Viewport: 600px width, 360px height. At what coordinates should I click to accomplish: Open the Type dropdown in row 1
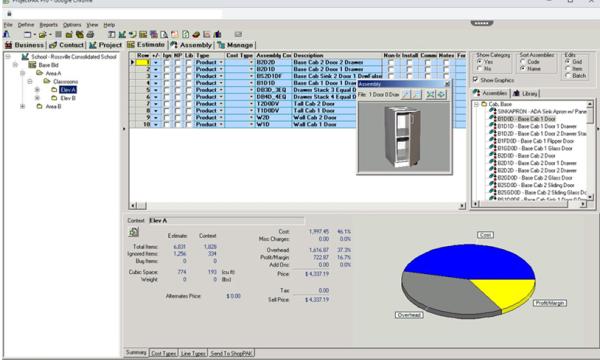coord(221,62)
